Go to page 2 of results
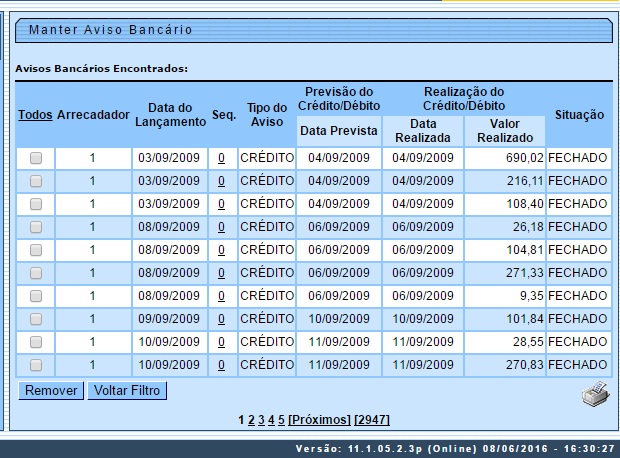 [251, 420]
